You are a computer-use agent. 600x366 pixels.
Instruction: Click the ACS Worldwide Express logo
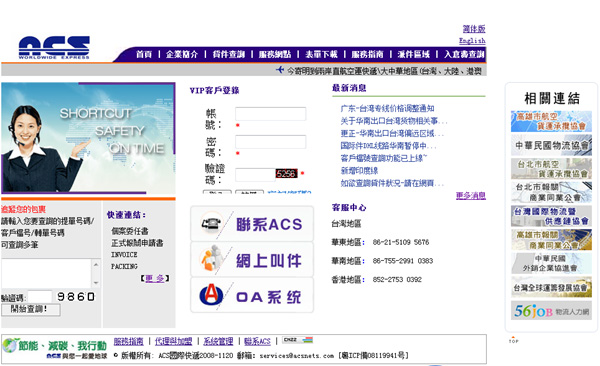pyautogui.click(x=54, y=47)
